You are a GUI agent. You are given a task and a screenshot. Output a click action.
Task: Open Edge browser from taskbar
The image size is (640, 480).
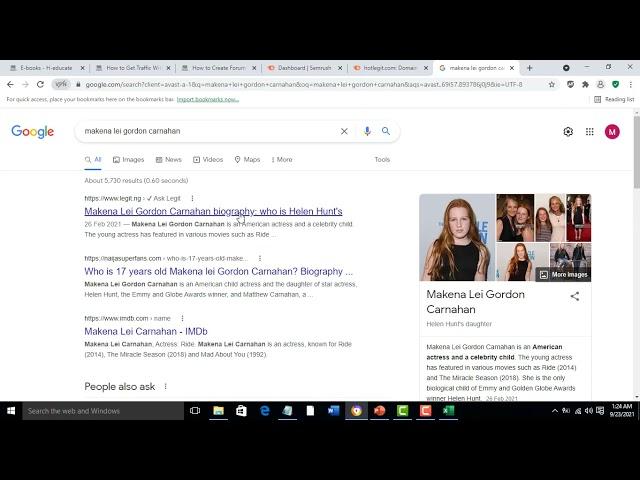coord(264,411)
